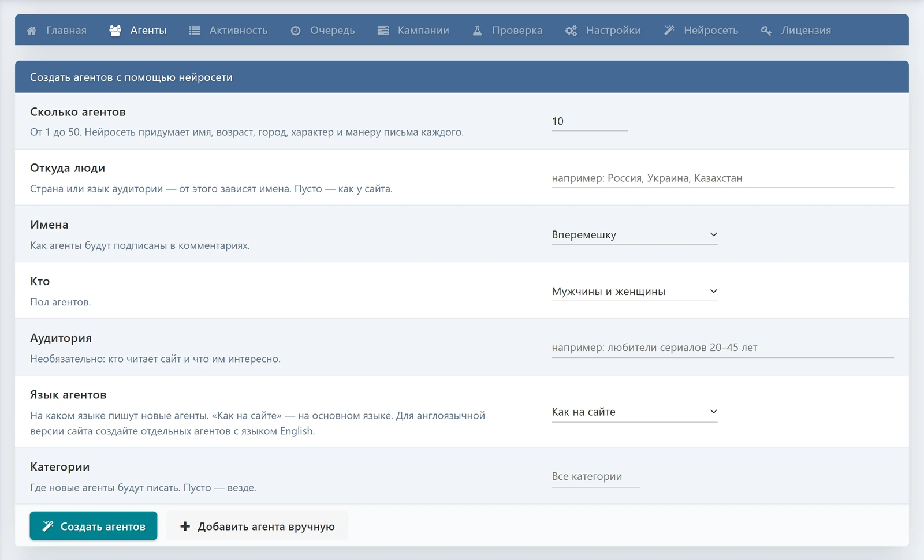The image size is (924, 560).
Task: Click the wand icon in Создать агентов button
Action: click(48, 526)
